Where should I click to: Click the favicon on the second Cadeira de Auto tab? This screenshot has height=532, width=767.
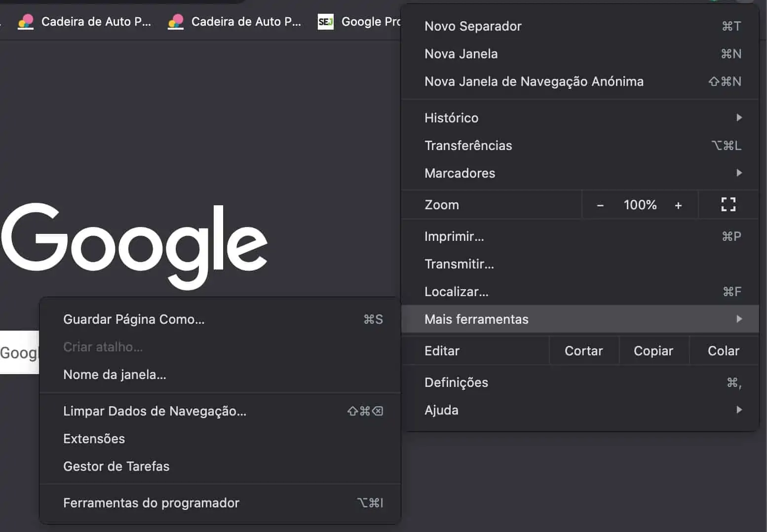point(176,21)
